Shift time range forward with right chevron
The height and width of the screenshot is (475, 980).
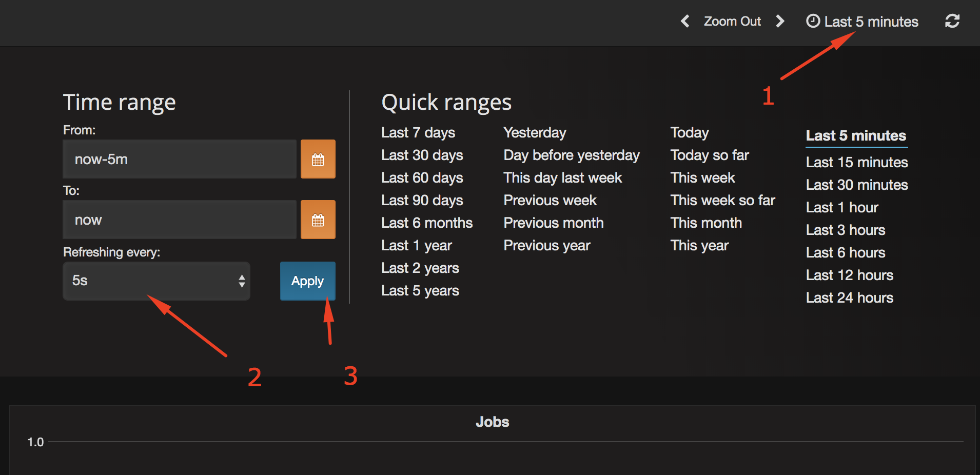(780, 21)
